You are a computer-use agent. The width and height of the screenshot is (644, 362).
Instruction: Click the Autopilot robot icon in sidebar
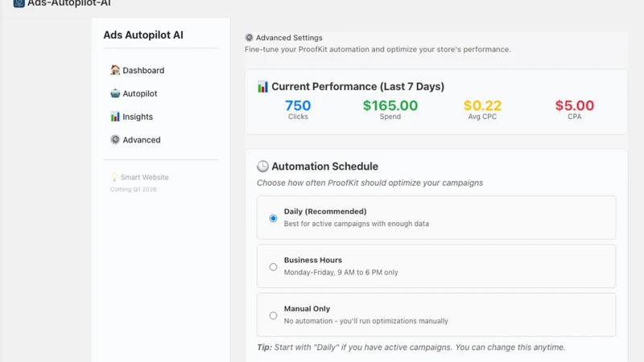point(115,93)
